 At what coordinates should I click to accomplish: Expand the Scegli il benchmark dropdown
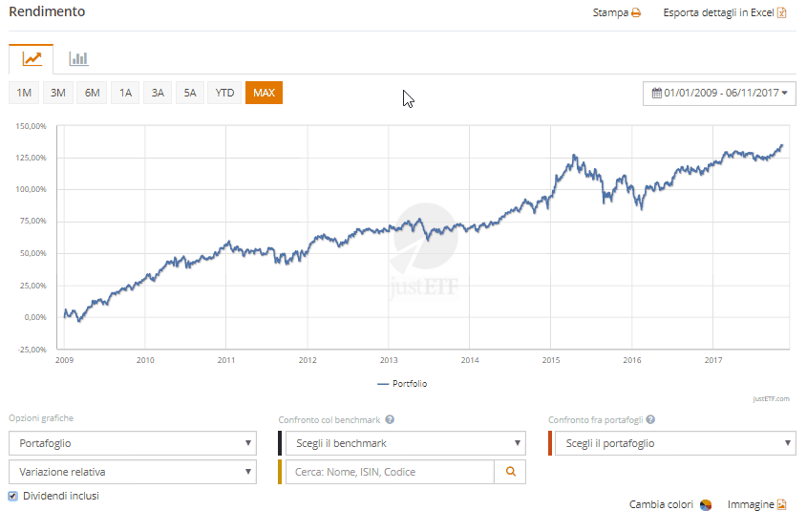tap(405, 443)
